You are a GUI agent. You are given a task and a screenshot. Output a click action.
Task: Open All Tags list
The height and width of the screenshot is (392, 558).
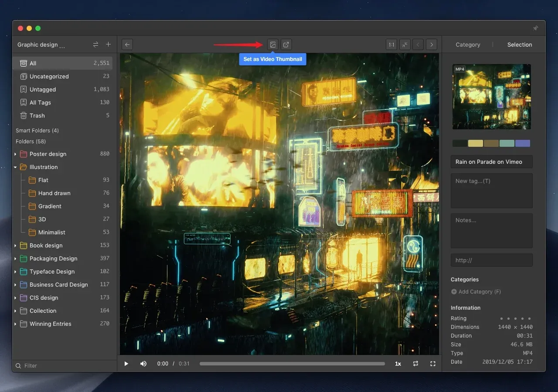click(62, 102)
